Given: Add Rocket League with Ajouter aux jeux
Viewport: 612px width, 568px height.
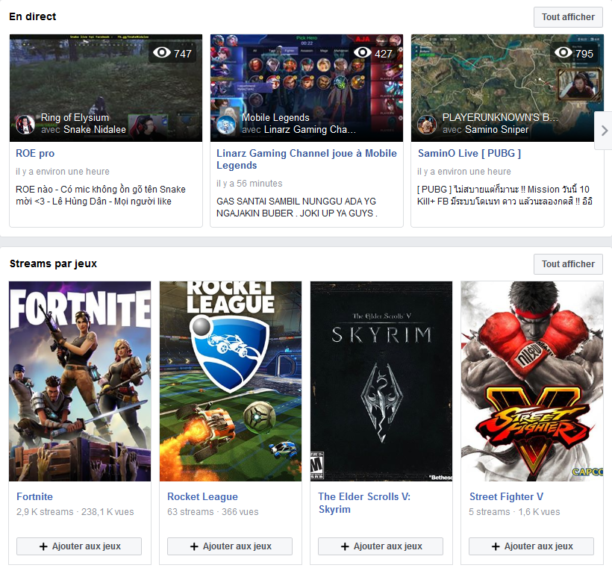Looking at the screenshot, I should pos(230,546).
